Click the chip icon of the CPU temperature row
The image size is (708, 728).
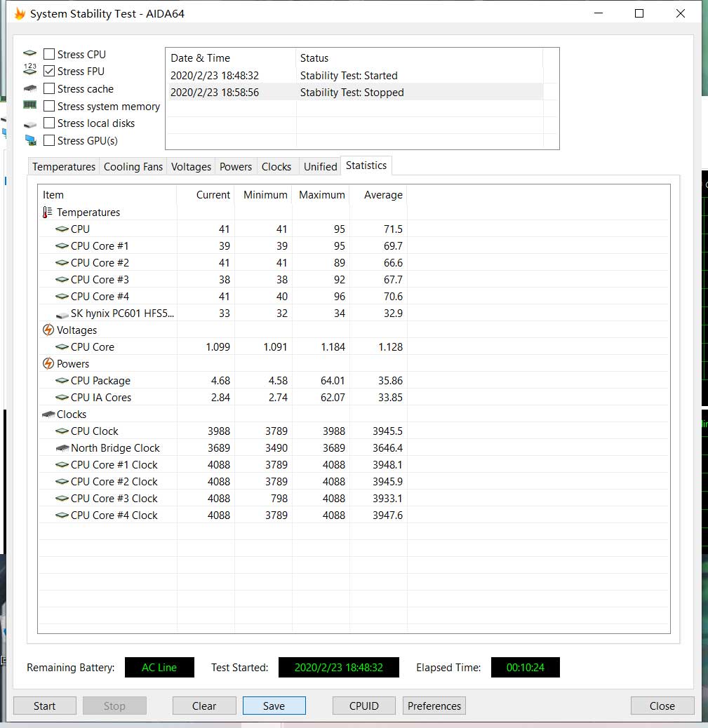point(62,229)
